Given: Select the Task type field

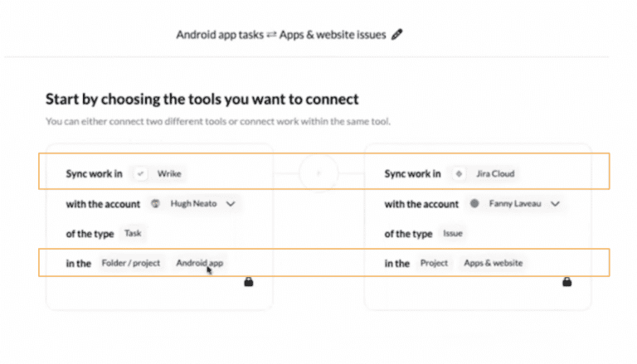Looking at the screenshot, I should pos(133,233).
